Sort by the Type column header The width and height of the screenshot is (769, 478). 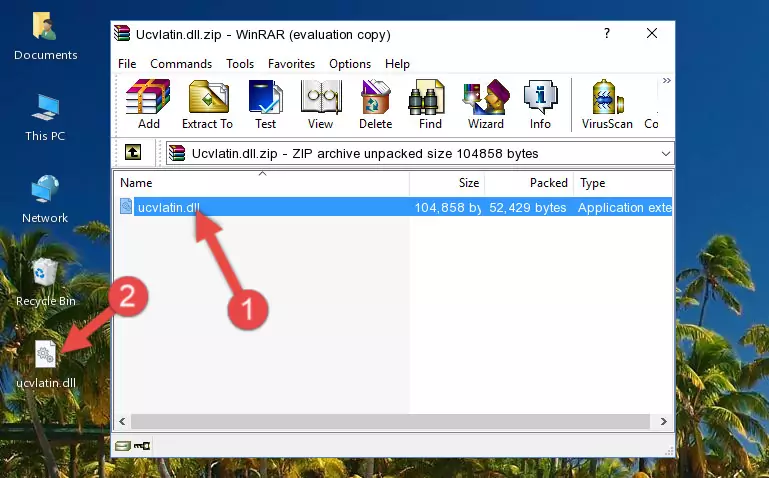tap(623, 183)
